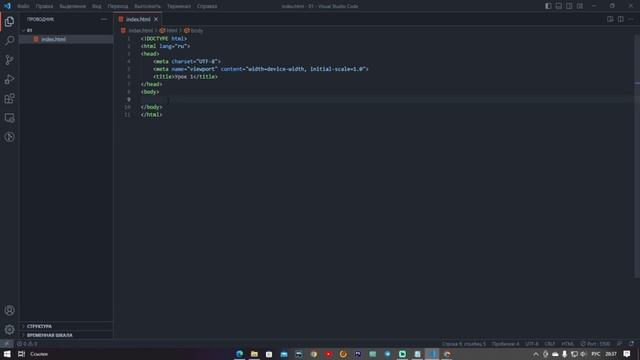
Task: Expand the ВРЕМЕННАЯ ШКАЛА section
Action: coord(66,335)
